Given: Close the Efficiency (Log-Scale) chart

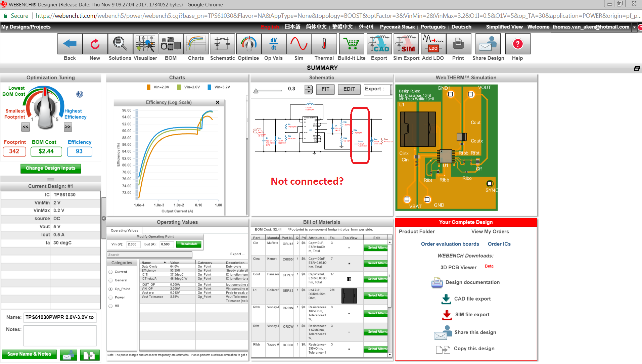Looking at the screenshot, I should pyautogui.click(x=218, y=102).
